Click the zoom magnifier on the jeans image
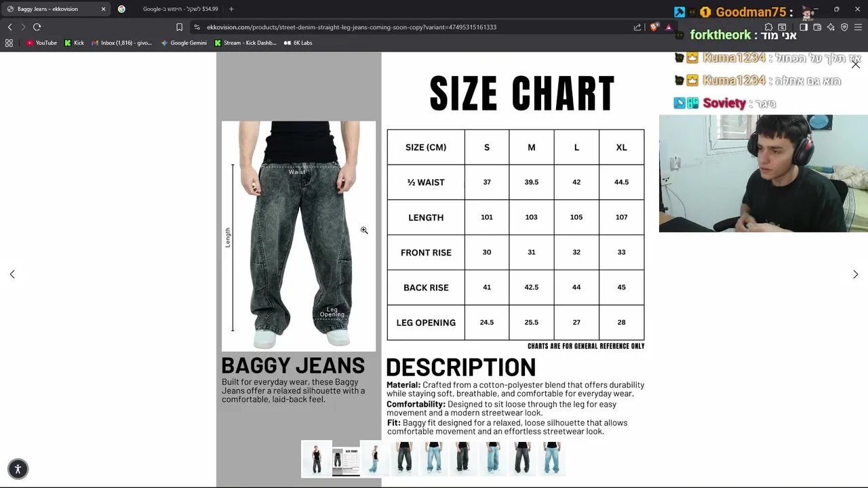The height and width of the screenshot is (488, 868). (364, 230)
